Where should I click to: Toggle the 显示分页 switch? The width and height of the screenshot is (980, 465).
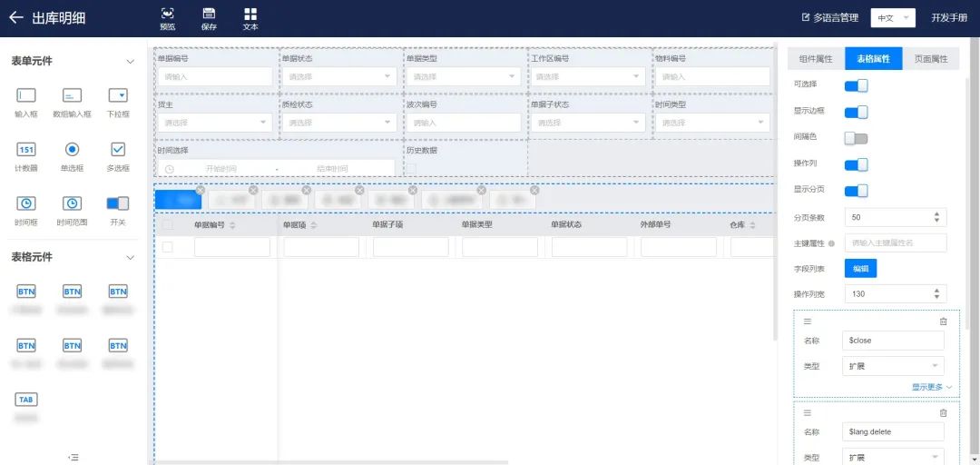[856, 191]
